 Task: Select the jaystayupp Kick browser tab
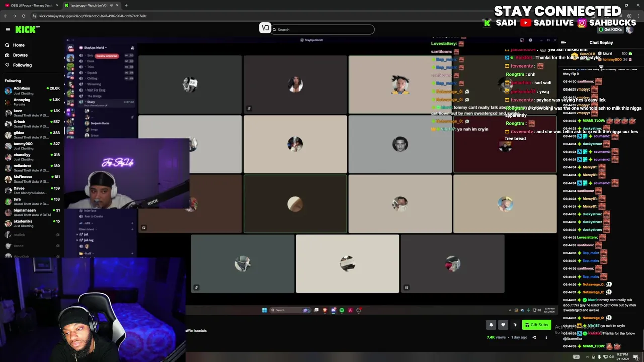[91, 5]
